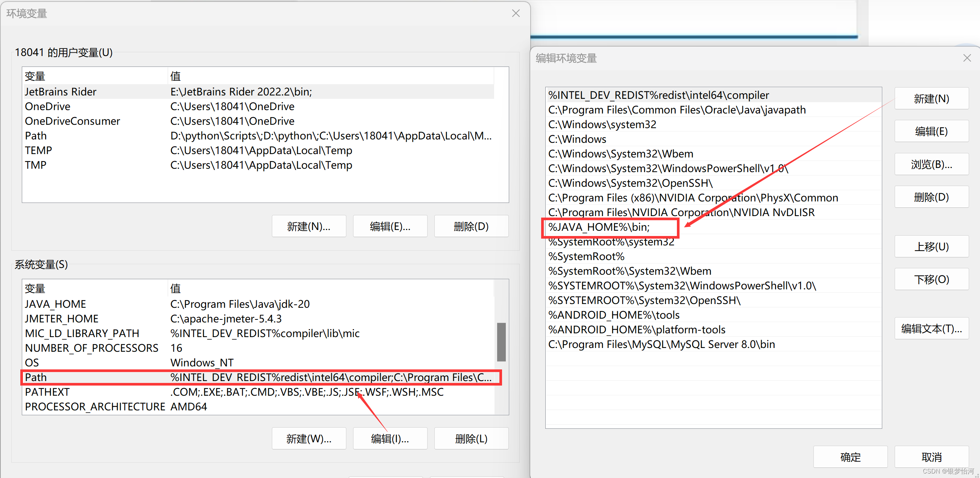Click 编辑(I)... to edit the system variable

point(390,438)
